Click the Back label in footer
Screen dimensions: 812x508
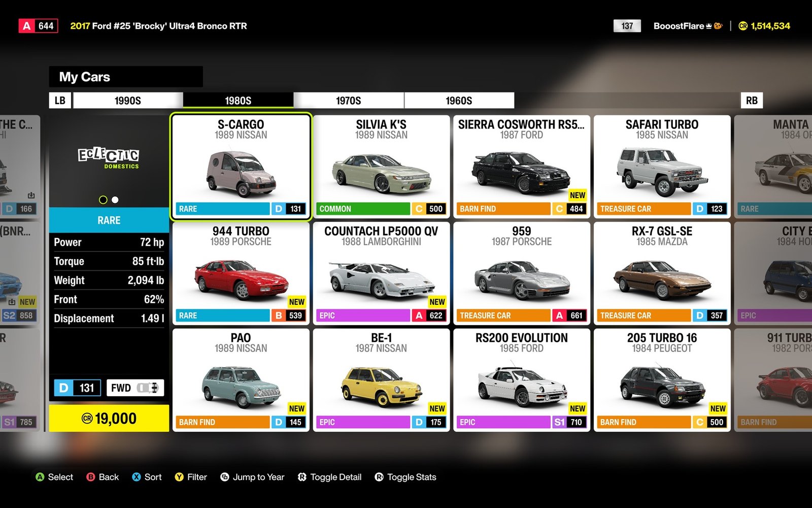(109, 477)
